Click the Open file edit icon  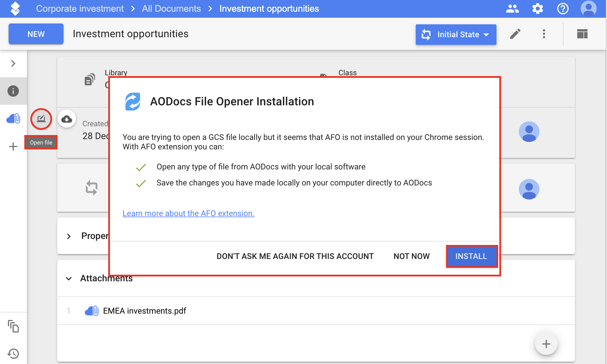click(x=41, y=119)
